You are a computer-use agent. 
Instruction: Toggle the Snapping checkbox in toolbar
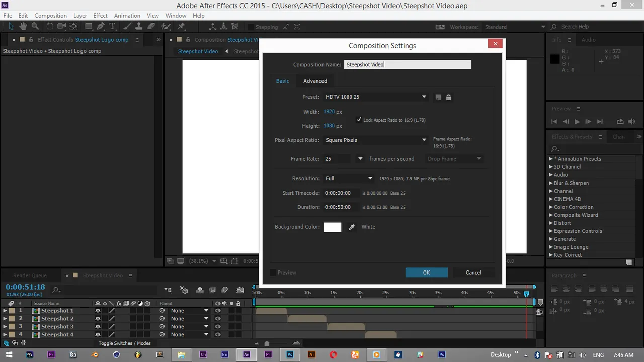pyautogui.click(x=250, y=27)
